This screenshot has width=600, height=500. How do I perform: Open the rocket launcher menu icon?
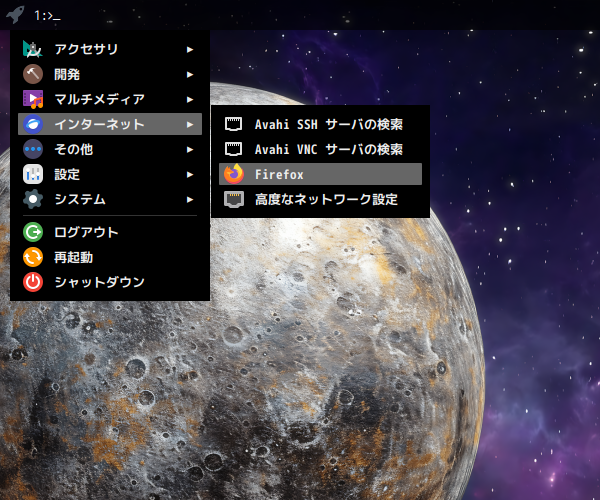pos(15,15)
